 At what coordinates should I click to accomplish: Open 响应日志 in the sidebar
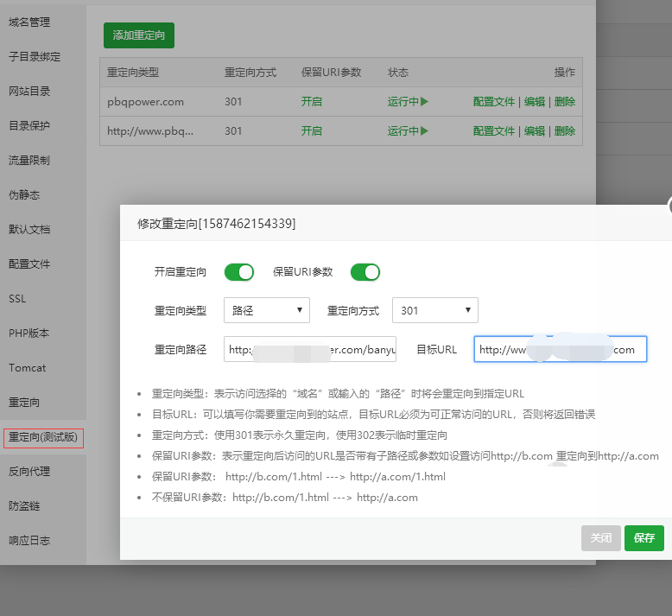[29, 541]
